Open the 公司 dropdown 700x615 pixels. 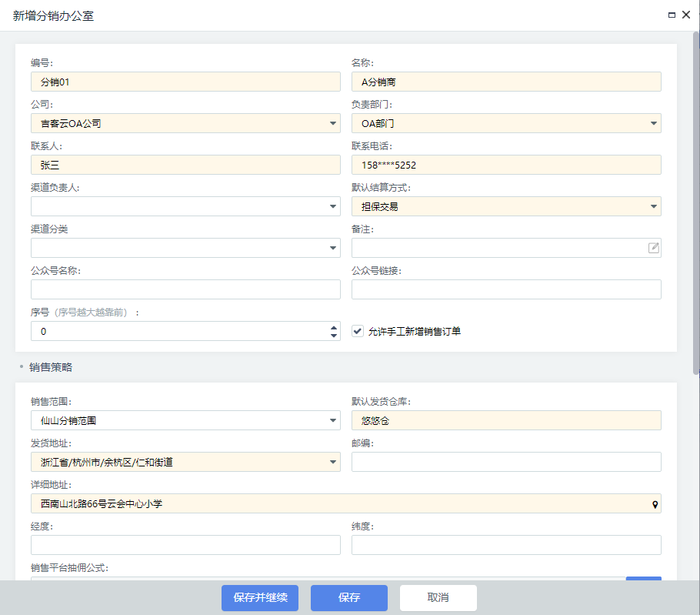[x=333, y=123]
